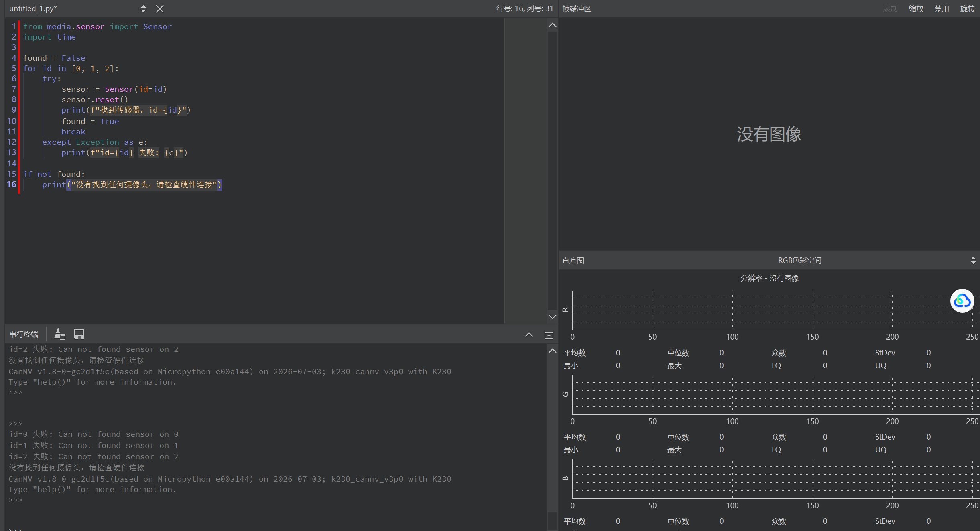Click line number 16 in the gutter
Image resolution: width=980 pixels, height=531 pixels.
12,184
